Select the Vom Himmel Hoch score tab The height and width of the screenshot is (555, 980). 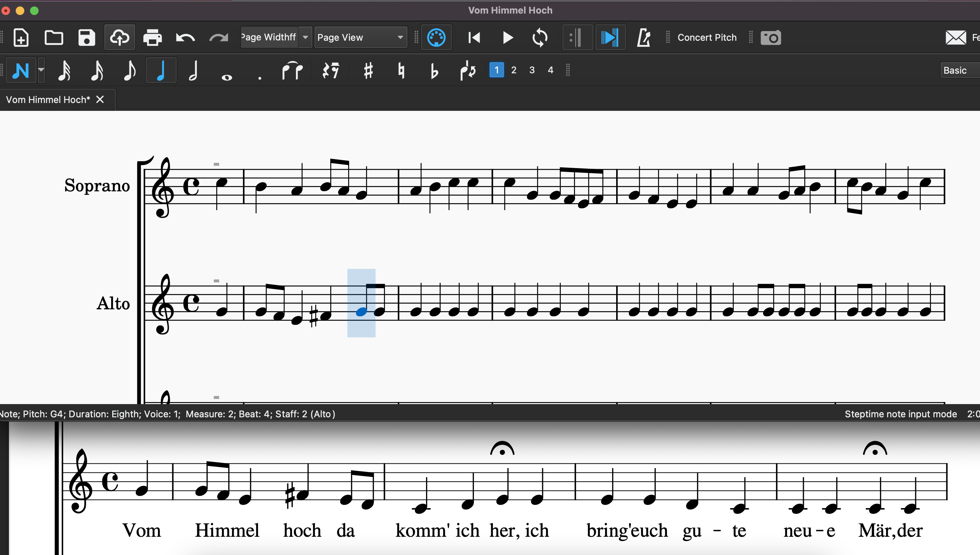[48, 100]
